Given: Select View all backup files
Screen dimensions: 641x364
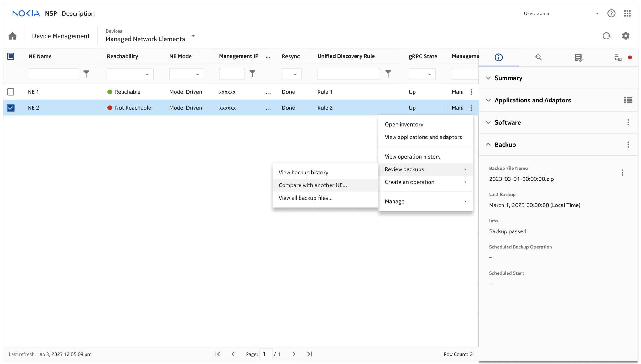Looking at the screenshot, I should point(325,198).
